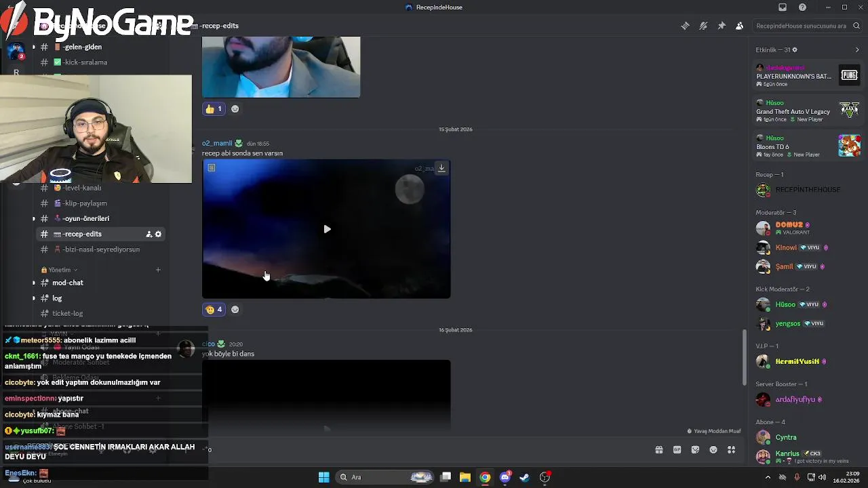Open pinned messages with the pin icon
Screen dimensions: 868x488
722,26
